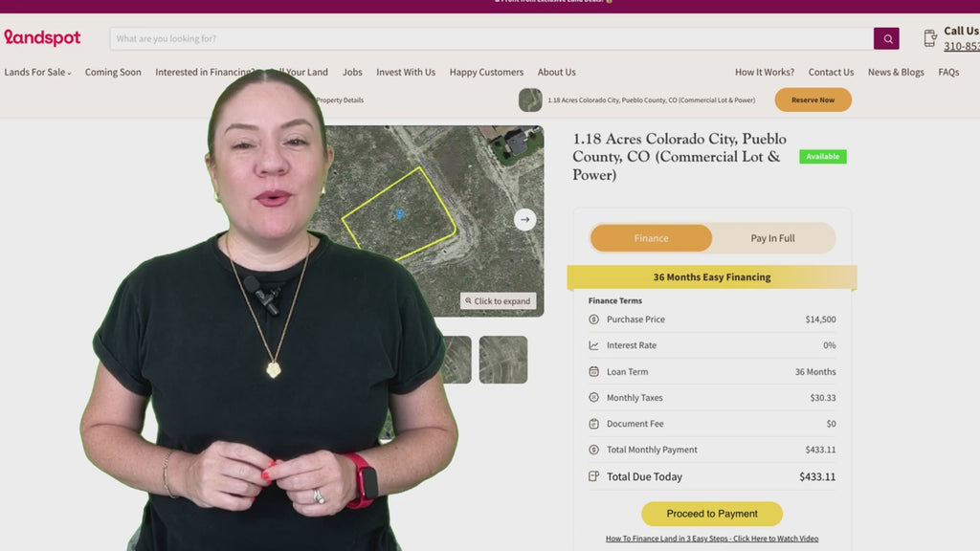Open the Happy Customers page
Viewport: 980px width, 551px height.
pos(486,72)
